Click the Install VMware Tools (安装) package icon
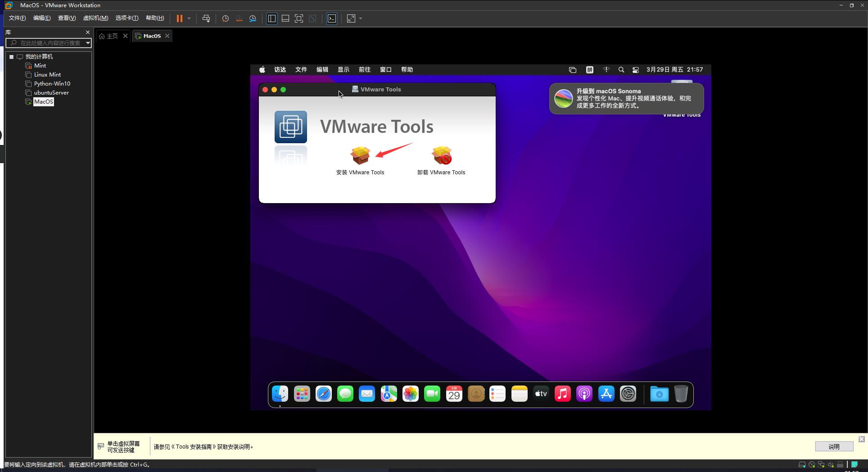Screen dimensions: 868x472 point(360,155)
